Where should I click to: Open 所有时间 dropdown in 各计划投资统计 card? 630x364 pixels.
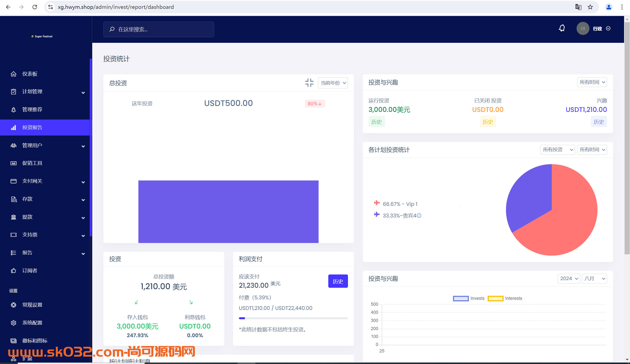[x=592, y=150]
